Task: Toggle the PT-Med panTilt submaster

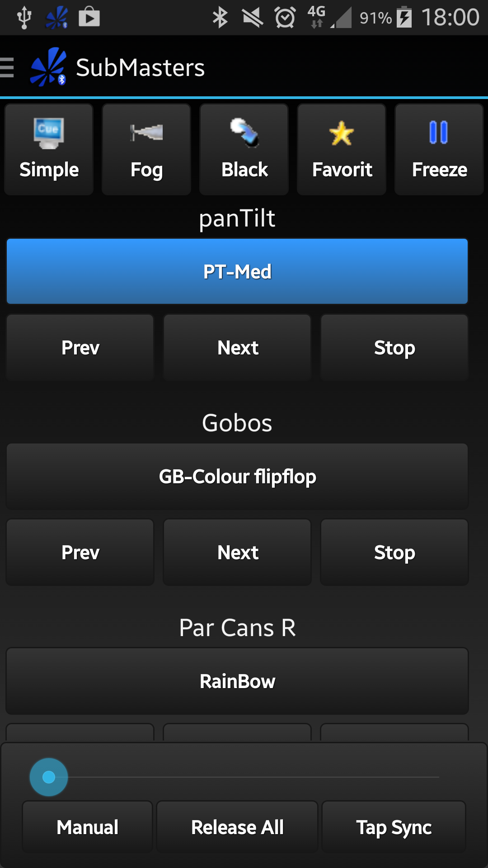Action: coord(237,271)
